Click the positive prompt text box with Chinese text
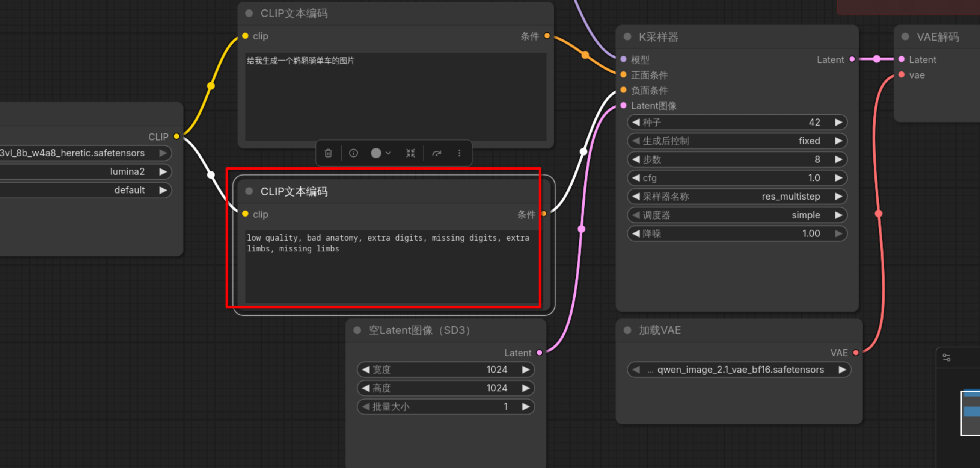The width and height of the screenshot is (980, 468). coord(396,97)
